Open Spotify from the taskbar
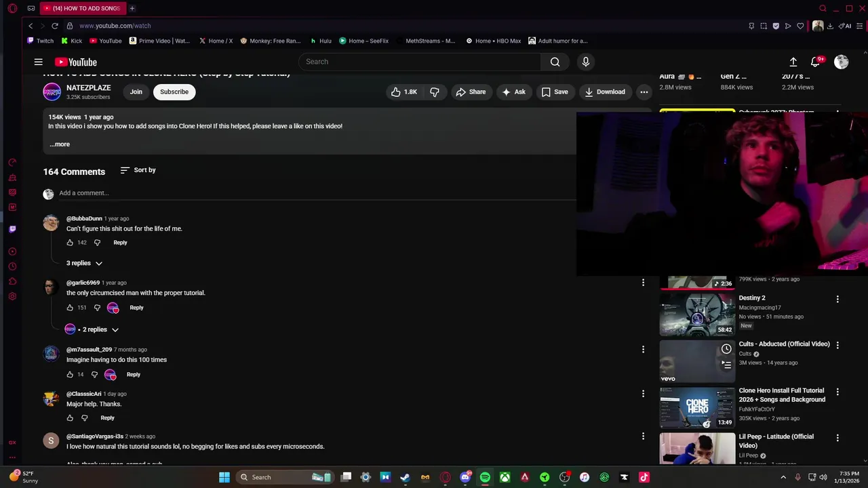This screenshot has height=488, width=868. coord(485,477)
